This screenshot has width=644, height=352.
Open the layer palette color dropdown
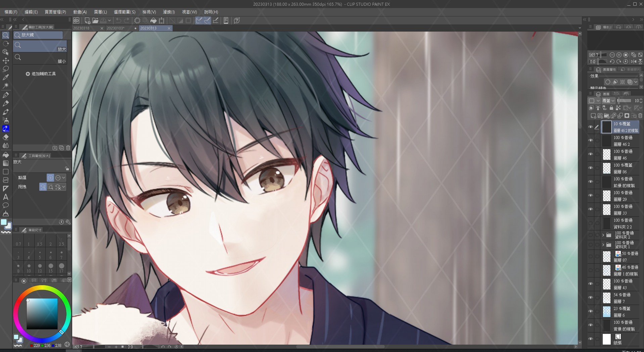pyautogui.click(x=594, y=101)
